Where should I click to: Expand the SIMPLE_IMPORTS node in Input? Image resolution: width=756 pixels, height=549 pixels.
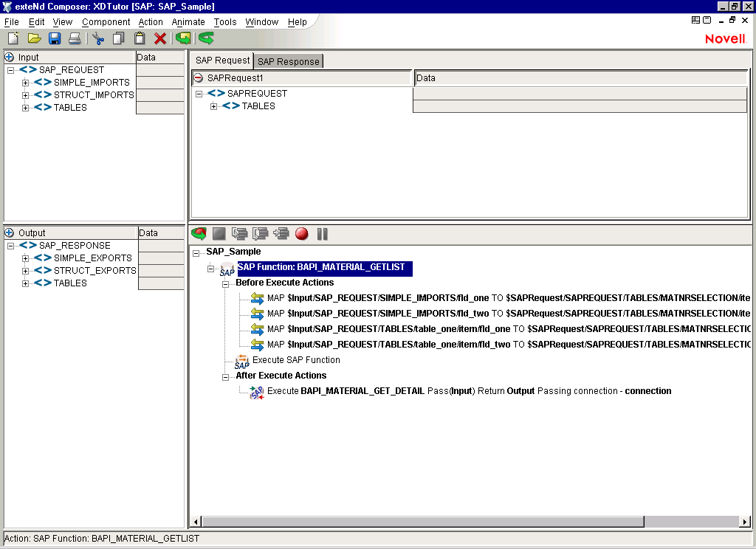25,83
